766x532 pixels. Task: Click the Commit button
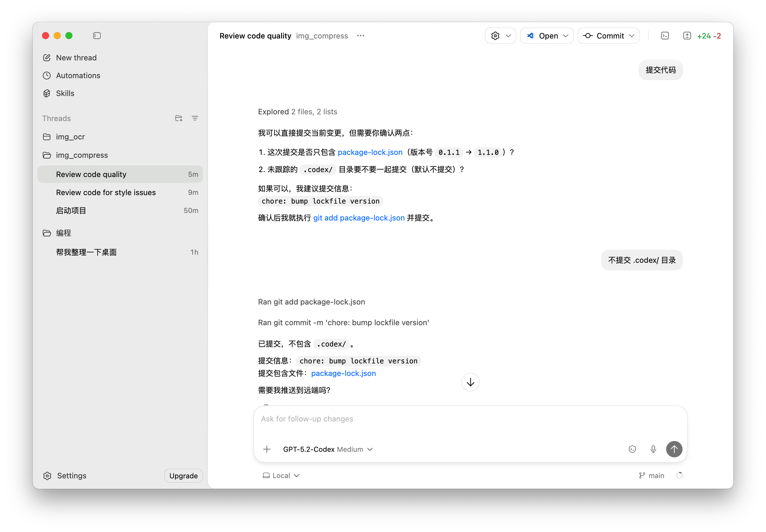point(605,36)
